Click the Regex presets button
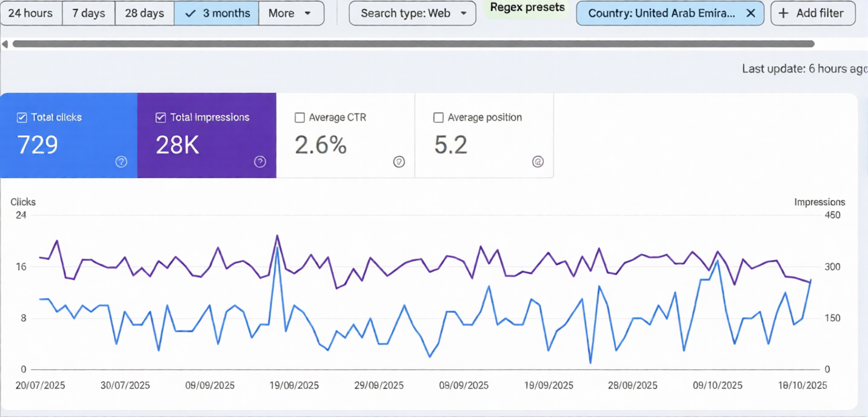The width and height of the screenshot is (868, 417). tap(526, 7)
